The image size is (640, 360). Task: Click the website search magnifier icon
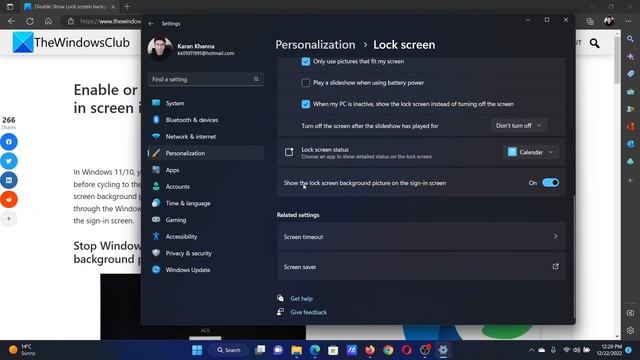click(594, 43)
